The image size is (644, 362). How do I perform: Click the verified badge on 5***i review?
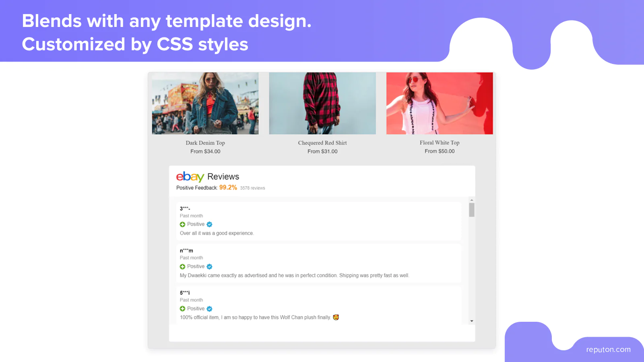click(x=209, y=309)
